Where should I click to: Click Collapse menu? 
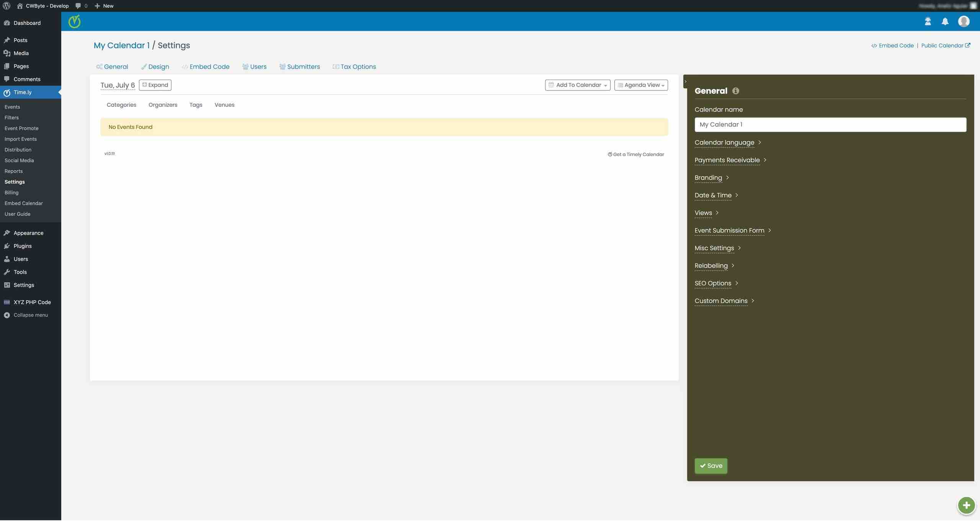[31, 315]
